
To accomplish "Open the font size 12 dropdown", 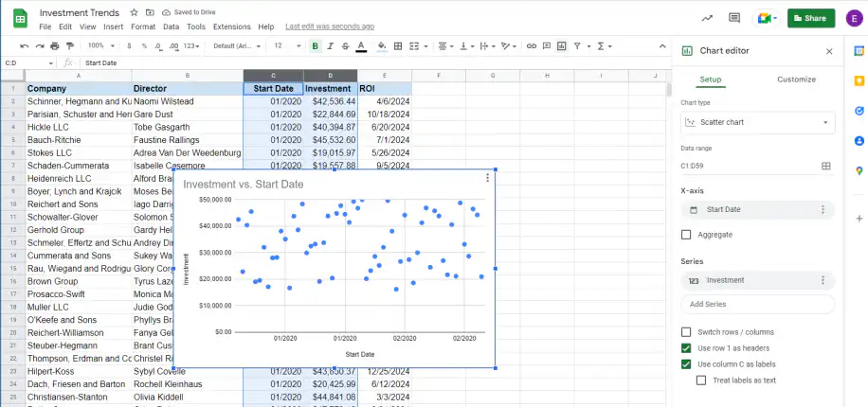I will point(287,45).
